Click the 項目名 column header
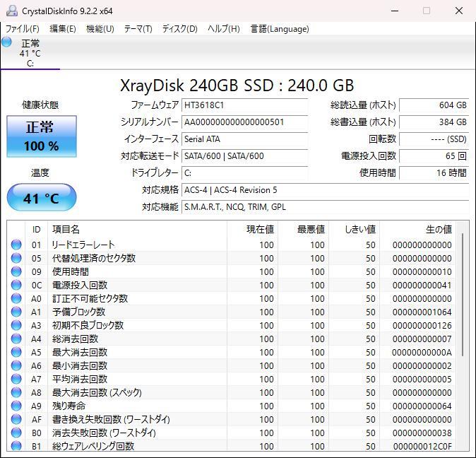 pos(137,229)
